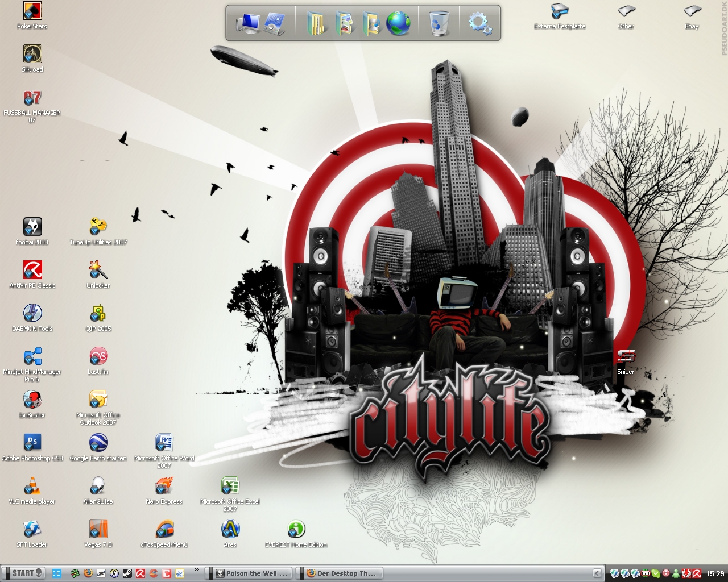Expand hidden quick launch items chevron

197,570
